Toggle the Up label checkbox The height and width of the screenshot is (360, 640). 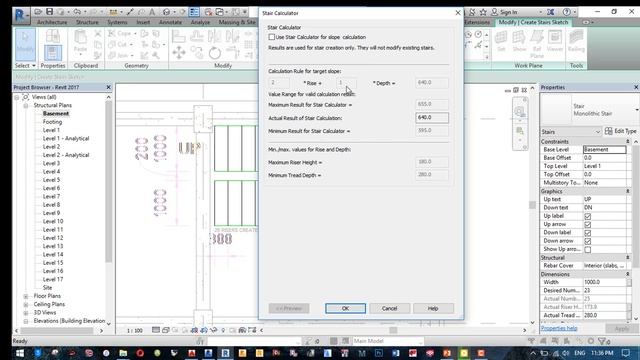tap(587, 216)
